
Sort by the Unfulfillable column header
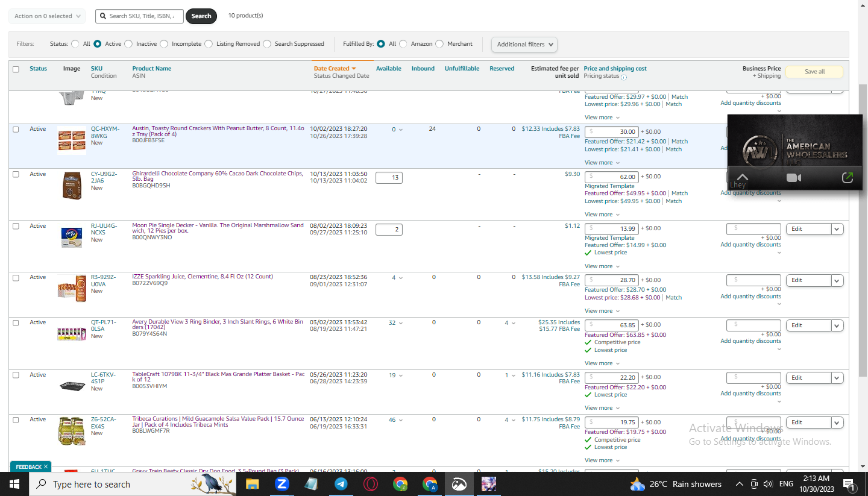[462, 69]
